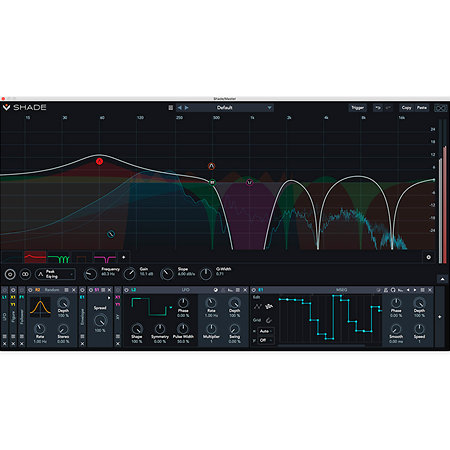Toggle the A/B compare icon
The height and width of the screenshot is (450, 450).
[x=440, y=108]
